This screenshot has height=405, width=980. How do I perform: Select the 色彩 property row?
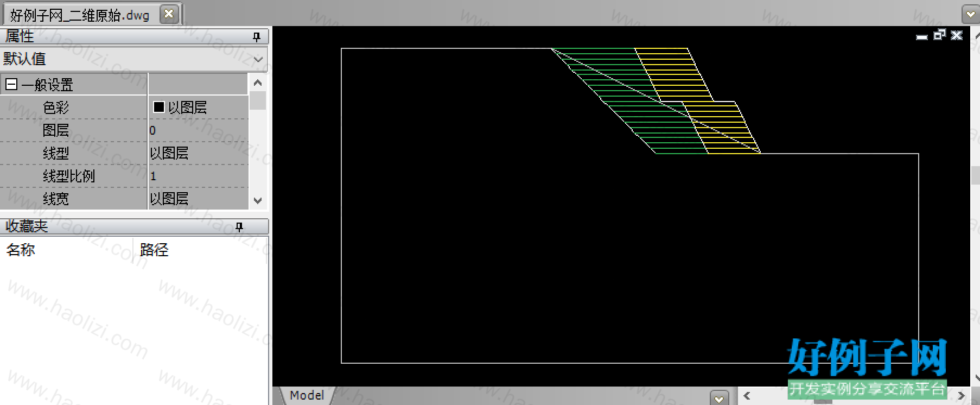[125, 107]
